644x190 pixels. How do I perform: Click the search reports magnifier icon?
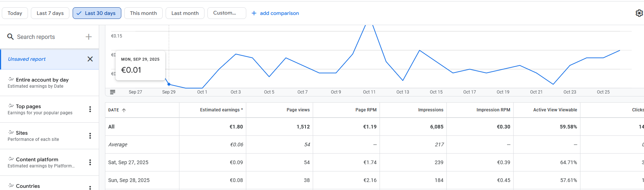coord(11,37)
